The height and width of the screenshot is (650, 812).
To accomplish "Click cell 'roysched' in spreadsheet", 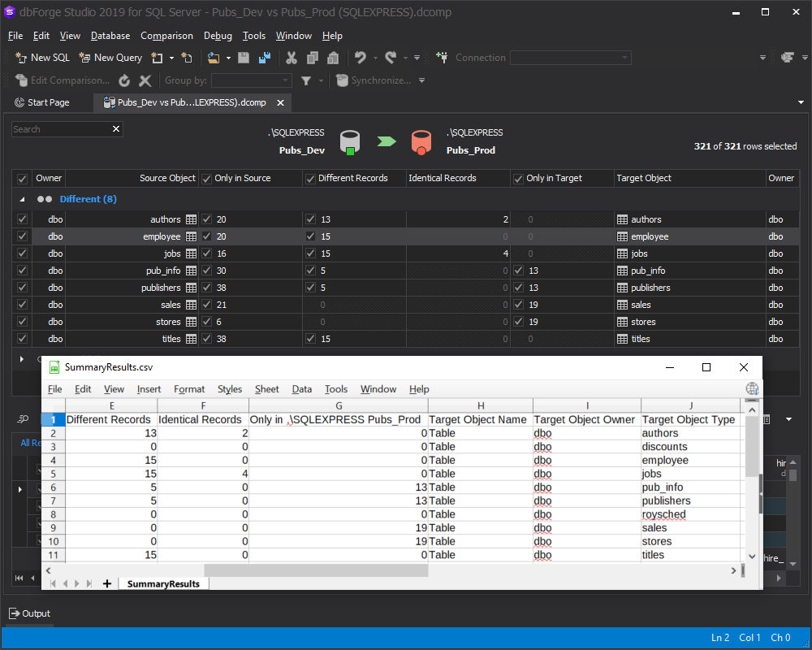I will tap(691, 514).
